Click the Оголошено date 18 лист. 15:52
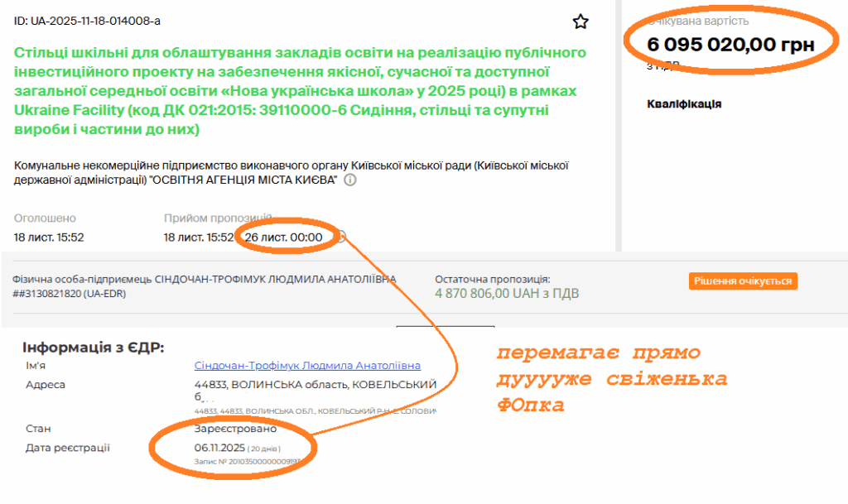 [x=49, y=238]
